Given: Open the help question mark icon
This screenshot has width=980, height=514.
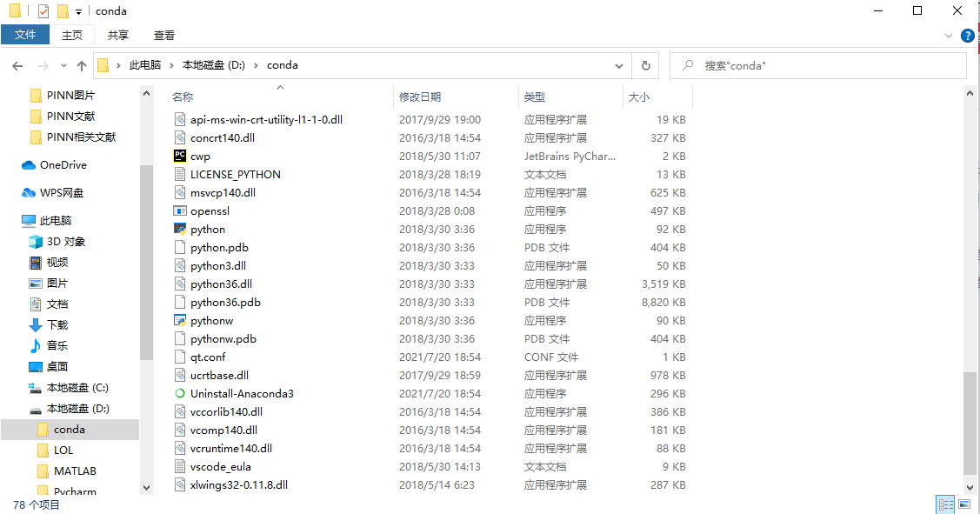Looking at the screenshot, I should click(x=968, y=36).
